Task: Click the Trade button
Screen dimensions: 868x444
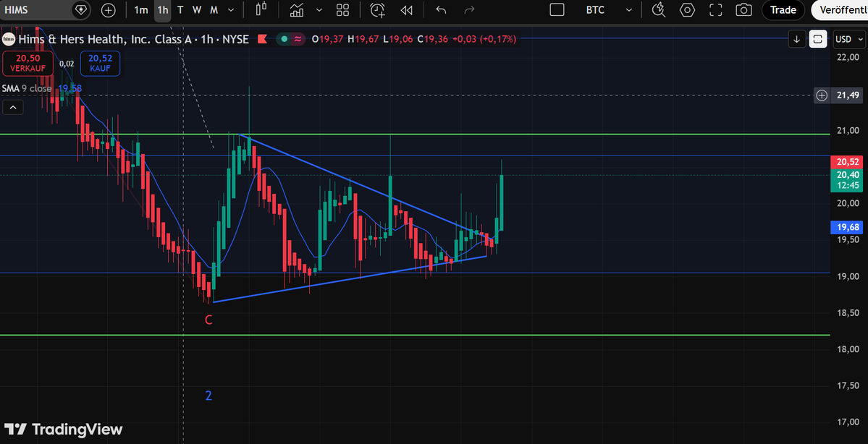Action: point(783,10)
